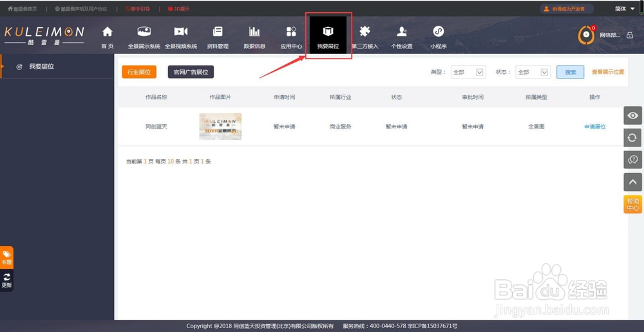The width and height of the screenshot is (644, 332).
Task: Open 小程序 mini program icon
Action: pos(438,32)
